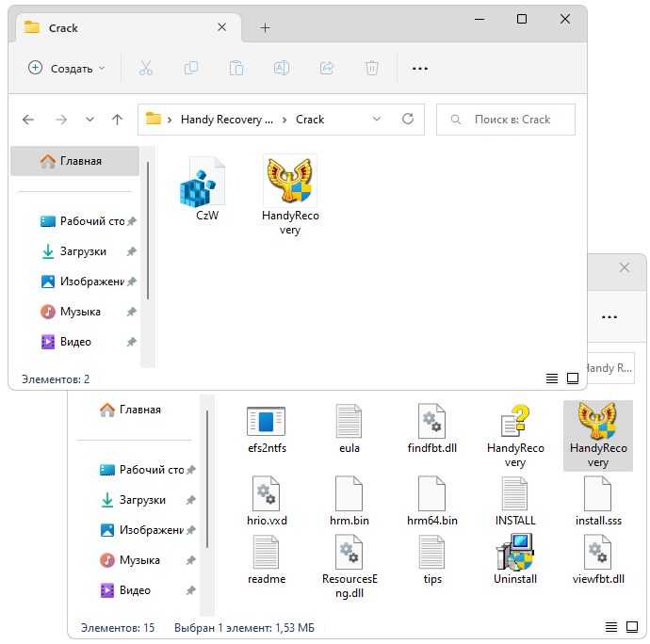Select readme file in back window
650x644 pixels.
tap(267, 559)
